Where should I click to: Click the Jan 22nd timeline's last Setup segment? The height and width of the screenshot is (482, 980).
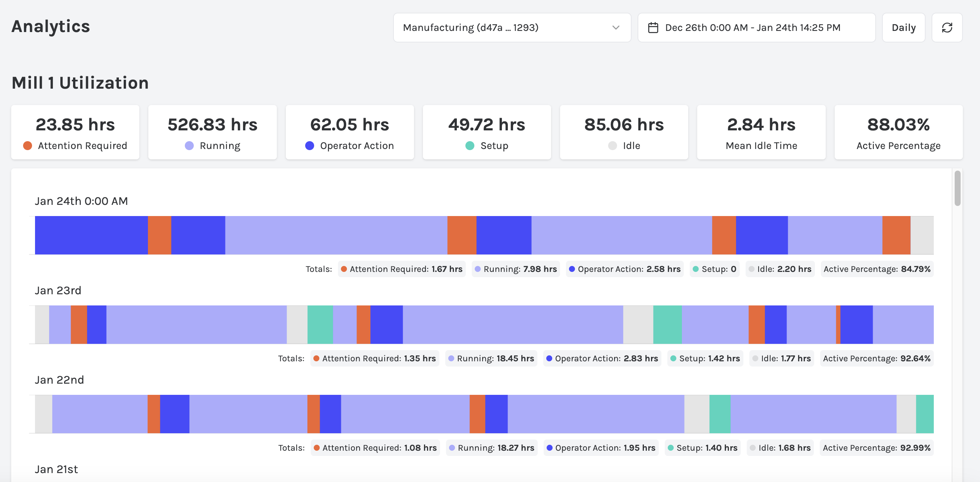(x=924, y=414)
